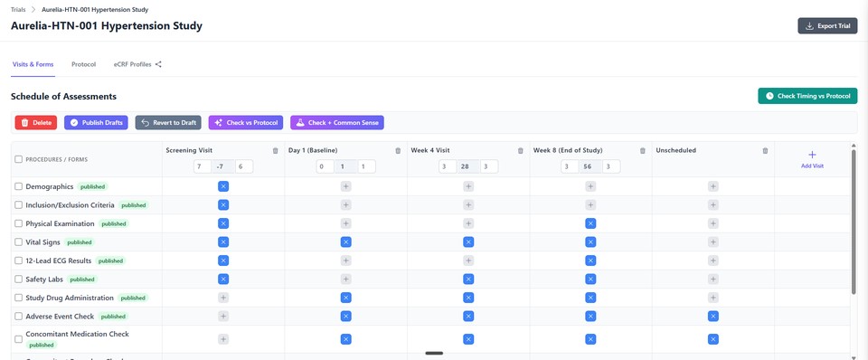
Task: Remove Concomitant Medication Check from Week 8 visit
Action: [x=590, y=339]
